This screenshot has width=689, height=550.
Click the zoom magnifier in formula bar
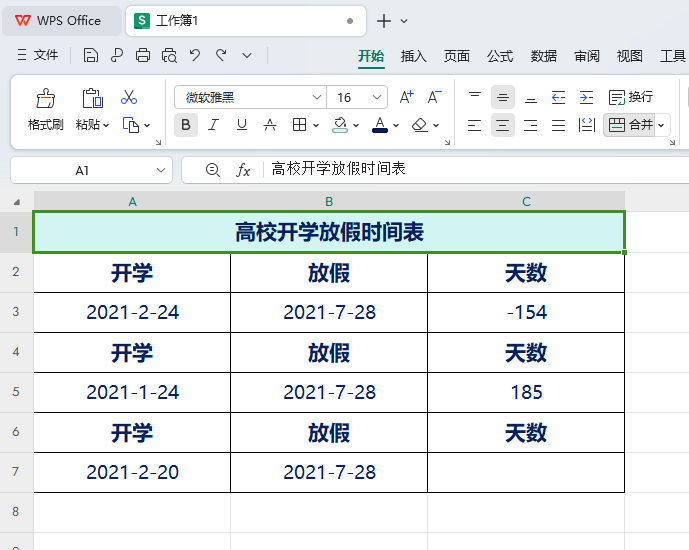[x=213, y=170]
